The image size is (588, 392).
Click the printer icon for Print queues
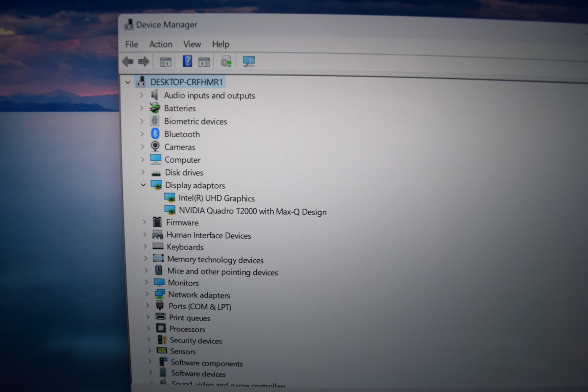point(161,317)
